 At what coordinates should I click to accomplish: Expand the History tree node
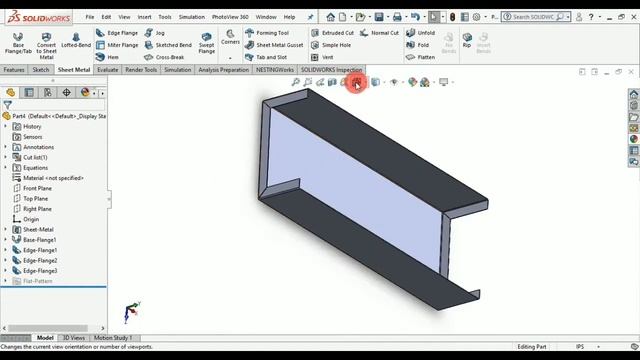coord(5,127)
